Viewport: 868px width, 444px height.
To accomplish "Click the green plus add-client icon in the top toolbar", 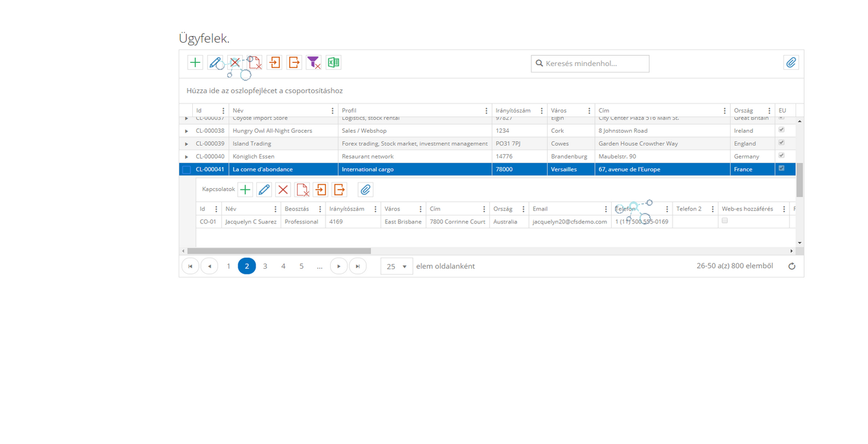I will pos(195,63).
